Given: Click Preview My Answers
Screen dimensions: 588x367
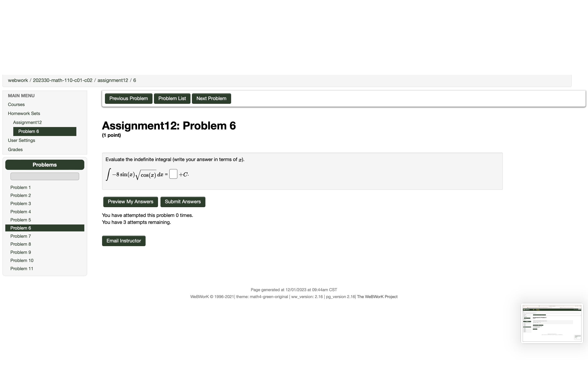Looking at the screenshot, I should [x=130, y=202].
